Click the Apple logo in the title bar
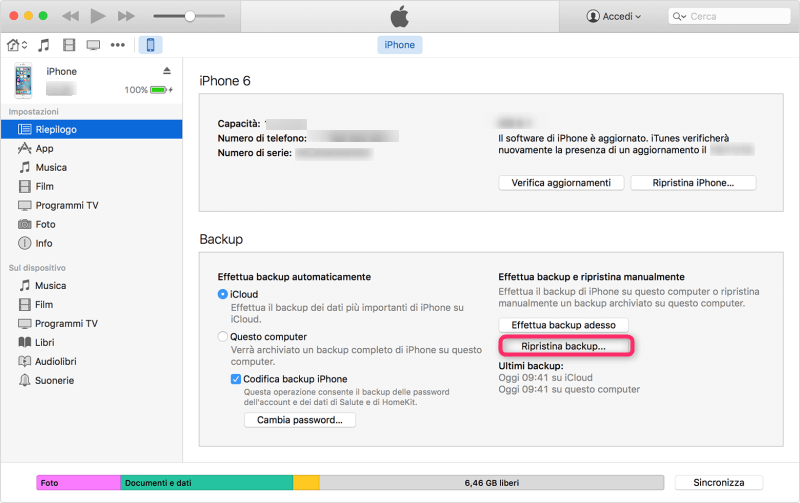 pos(399,16)
